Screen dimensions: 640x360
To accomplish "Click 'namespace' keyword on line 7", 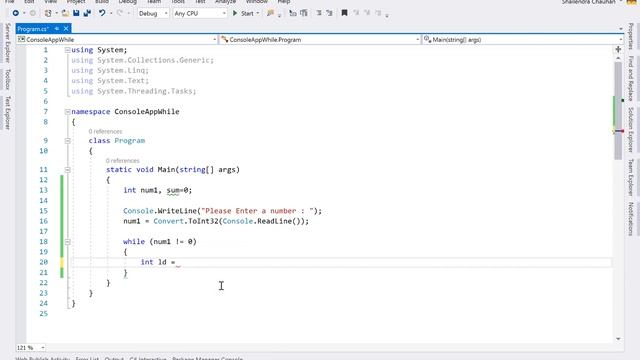I will 91,111.
